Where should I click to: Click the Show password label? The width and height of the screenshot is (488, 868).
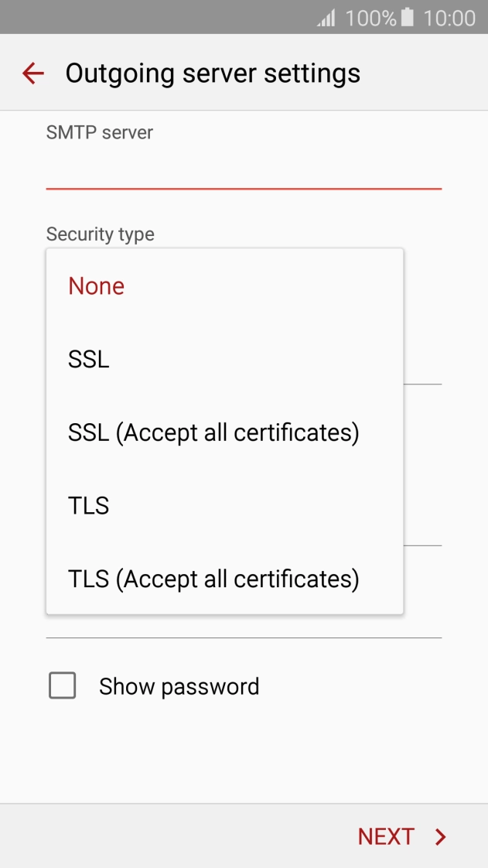[179, 685]
